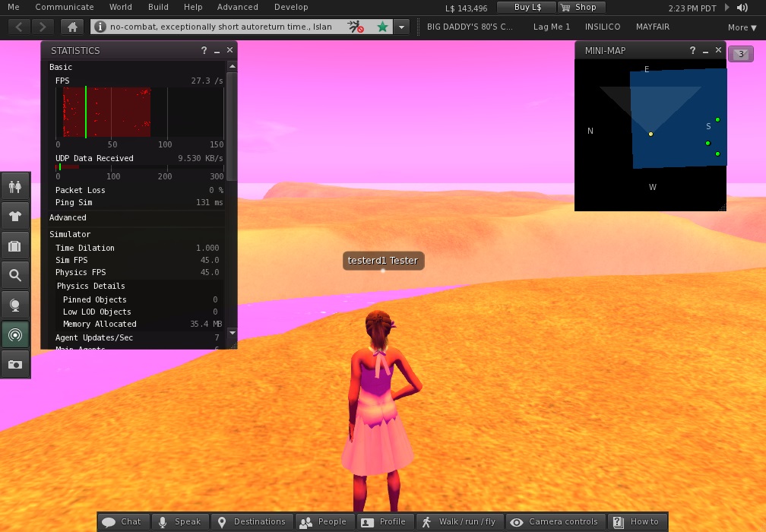Open the Search magnifier sidebar icon
This screenshot has height=532, width=766.
click(x=15, y=276)
